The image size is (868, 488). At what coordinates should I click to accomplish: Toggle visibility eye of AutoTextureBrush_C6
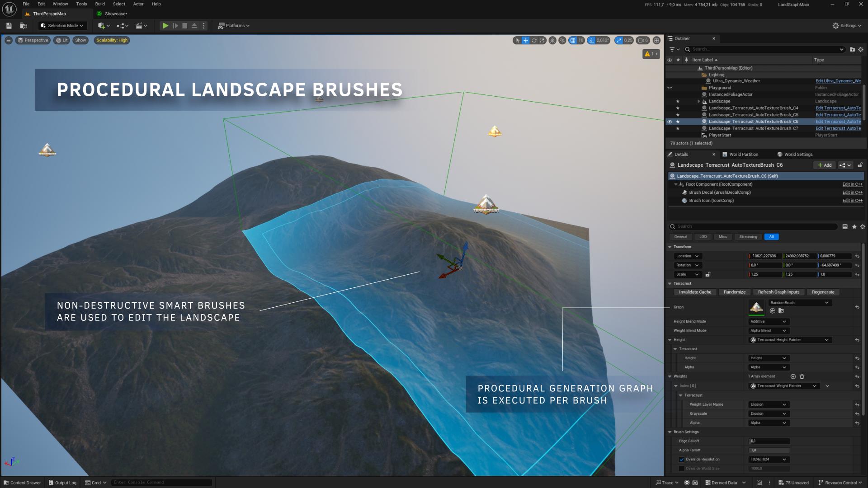click(670, 122)
